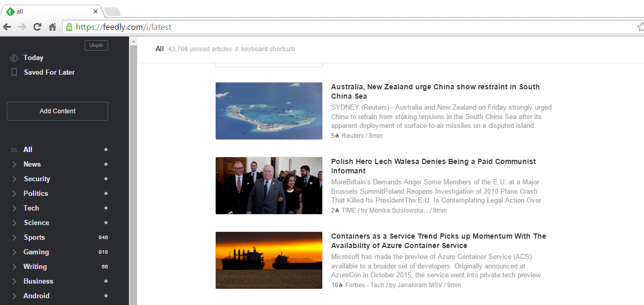Click the browser Forward arrow

click(x=22, y=27)
